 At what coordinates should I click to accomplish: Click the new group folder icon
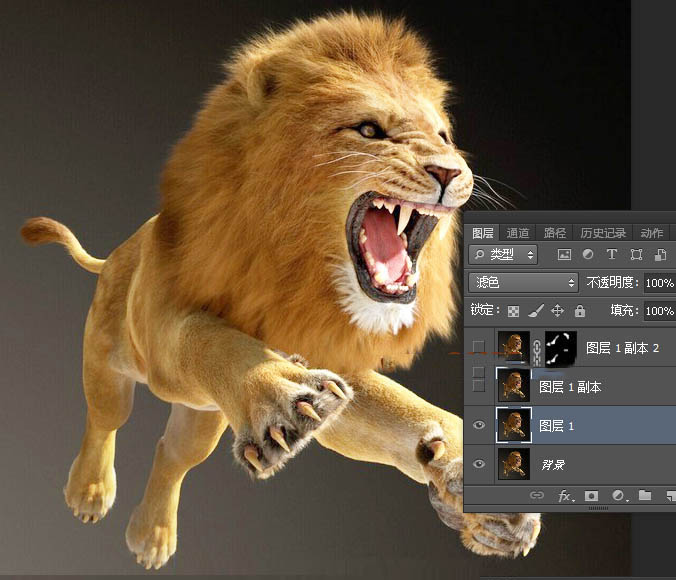click(x=645, y=495)
